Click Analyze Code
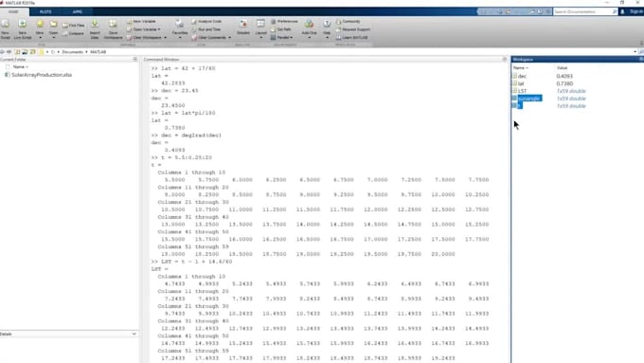 pyautogui.click(x=206, y=22)
